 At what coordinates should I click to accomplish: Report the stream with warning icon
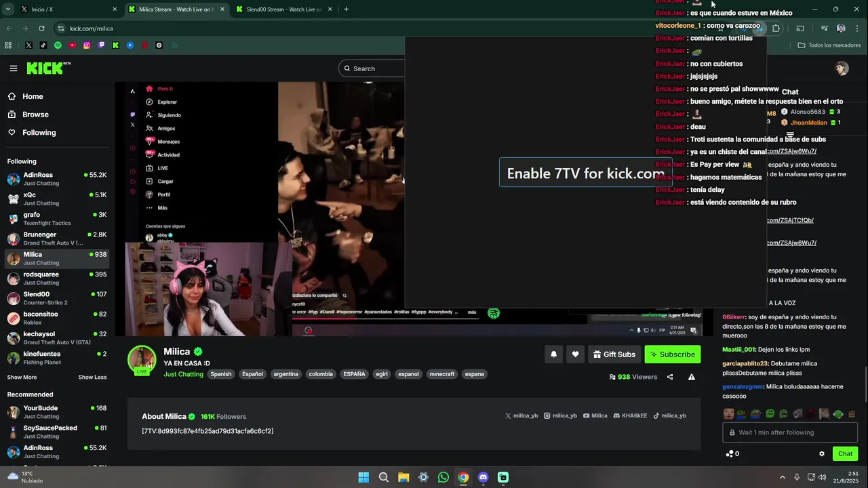692,377
